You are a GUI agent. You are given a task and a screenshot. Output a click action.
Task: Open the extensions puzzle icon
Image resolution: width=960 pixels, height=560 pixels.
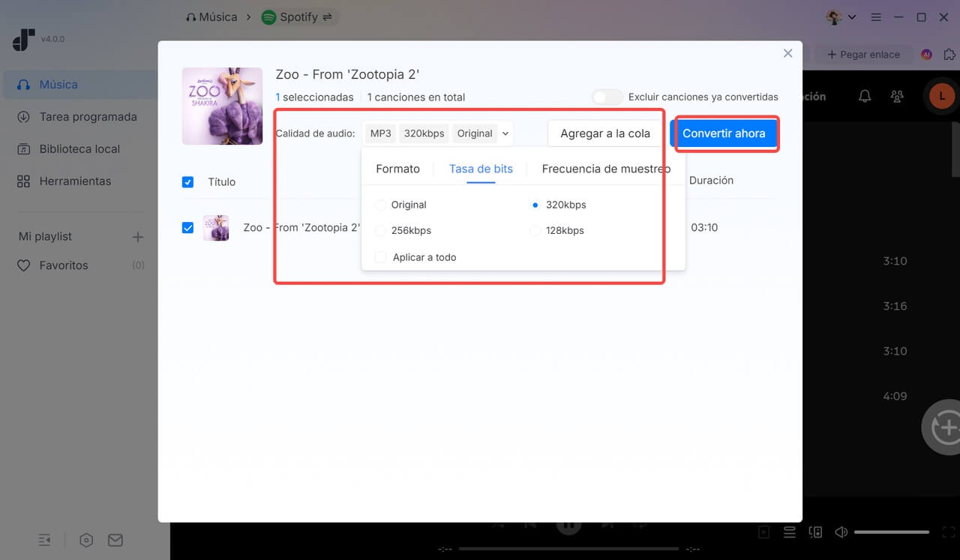pyautogui.click(x=949, y=55)
